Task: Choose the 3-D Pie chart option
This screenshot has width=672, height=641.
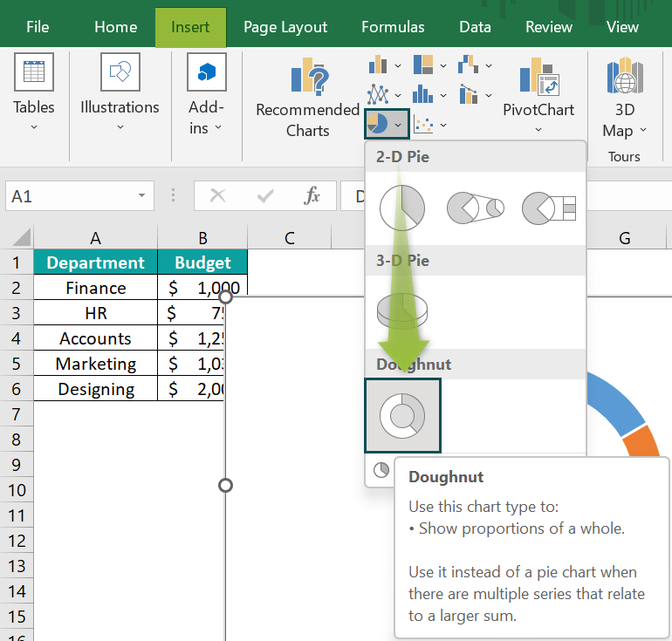Action: (x=402, y=311)
